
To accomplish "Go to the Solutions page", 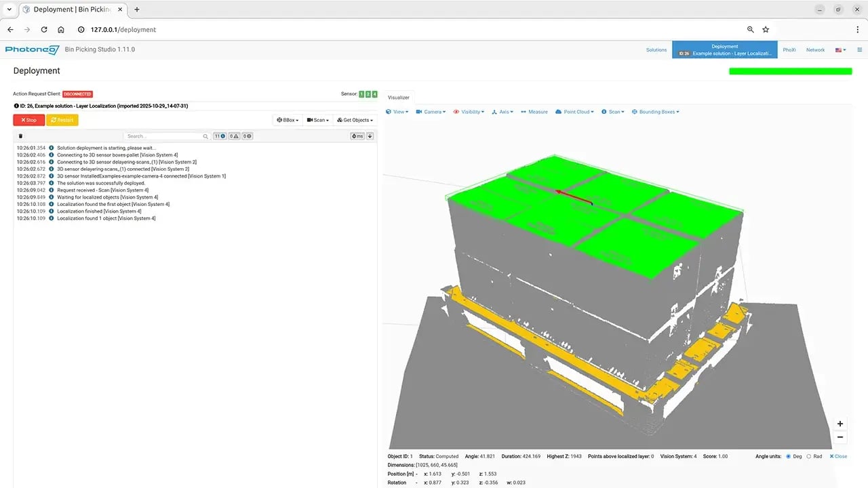I will [x=656, y=49].
